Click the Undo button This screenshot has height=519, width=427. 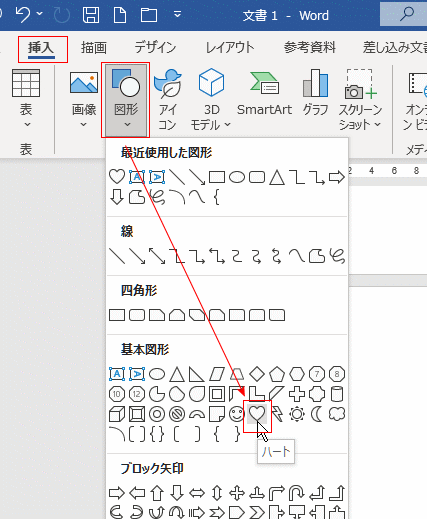[23, 15]
